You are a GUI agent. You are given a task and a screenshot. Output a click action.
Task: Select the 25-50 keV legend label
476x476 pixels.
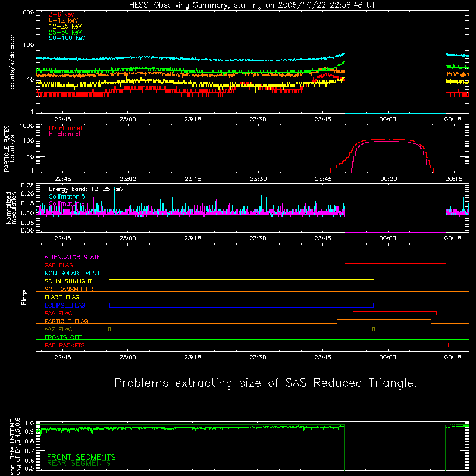tap(65, 32)
